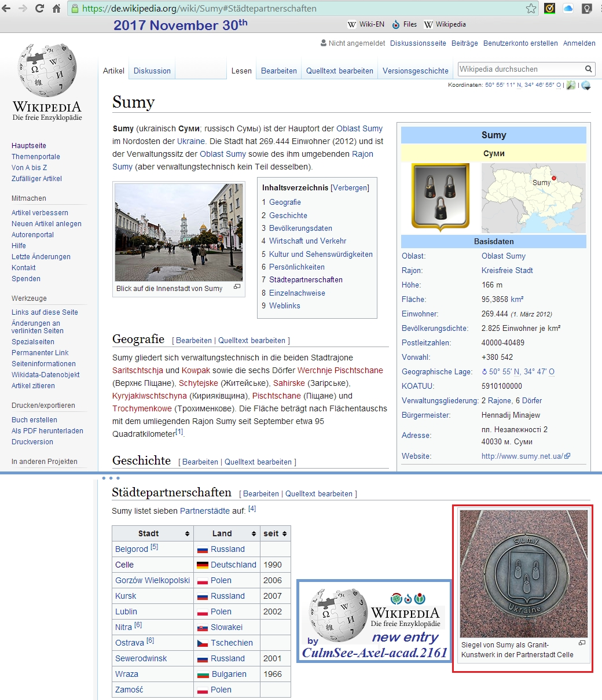
Task: Open the map icon beside coordinates
Action: point(571,85)
